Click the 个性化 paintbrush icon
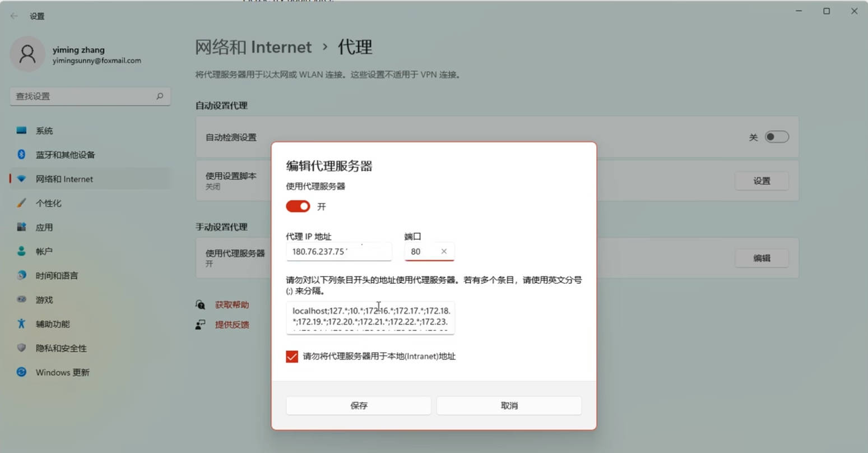 (x=21, y=203)
